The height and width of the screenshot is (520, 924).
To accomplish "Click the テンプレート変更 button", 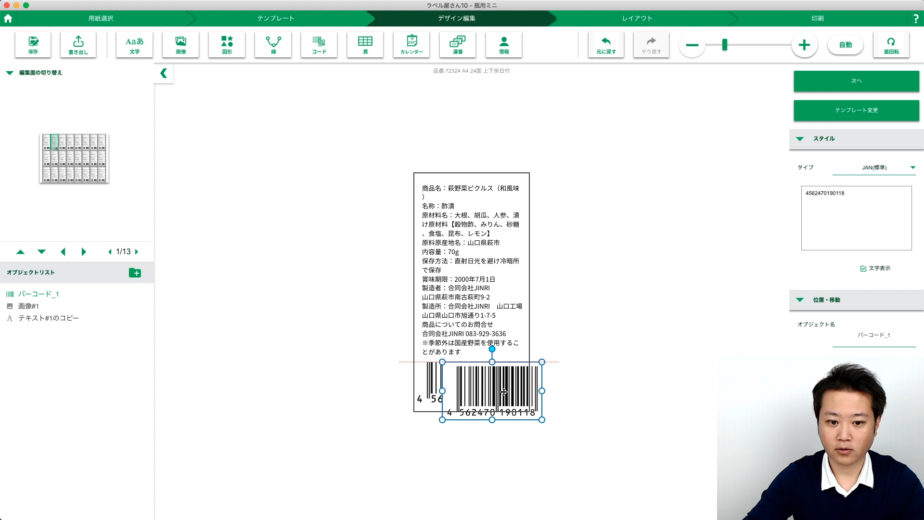I will pyautogui.click(x=856, y=110).
